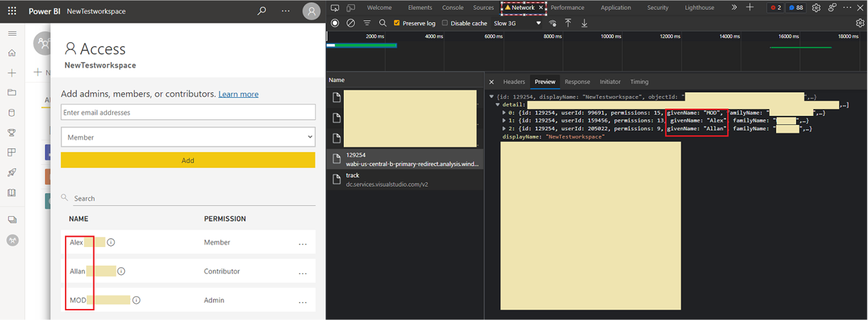Open DevTools main settings gear
The height and width of the screenshot is (320, 868).
816,8
